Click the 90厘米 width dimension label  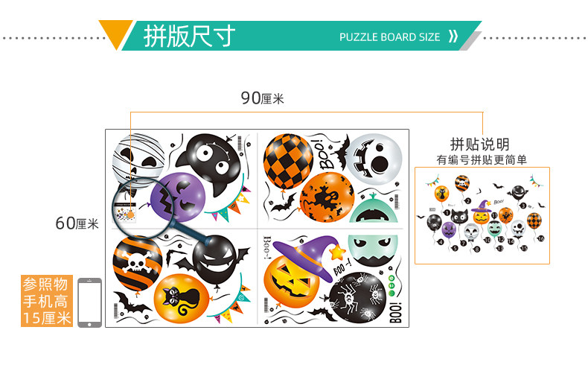click(262, 98)
